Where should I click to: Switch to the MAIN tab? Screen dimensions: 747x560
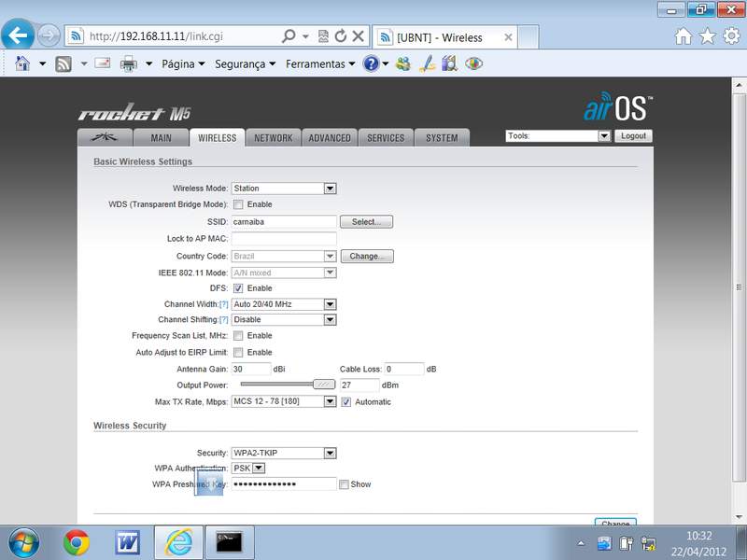(x=161, y=138)
